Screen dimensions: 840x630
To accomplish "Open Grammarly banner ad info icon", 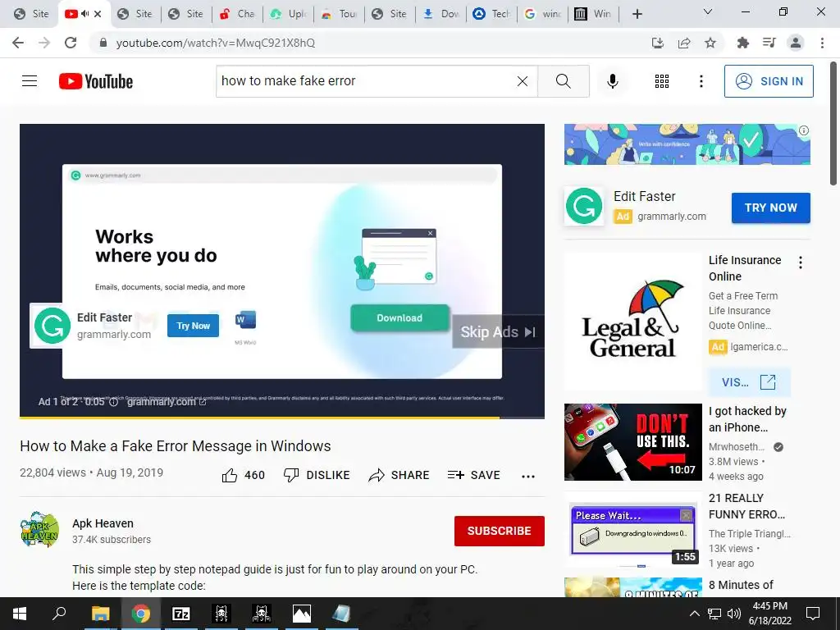I will point(804,130).
